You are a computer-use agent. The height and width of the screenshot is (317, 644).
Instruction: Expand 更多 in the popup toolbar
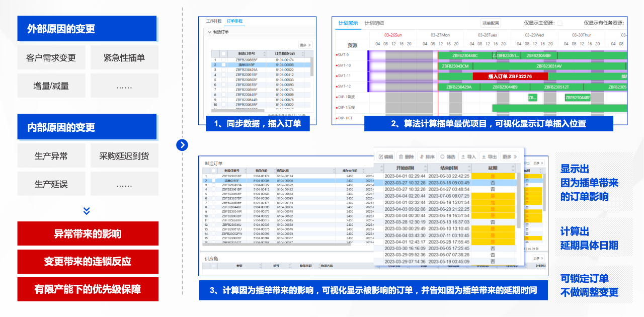(x=510, y=156)
